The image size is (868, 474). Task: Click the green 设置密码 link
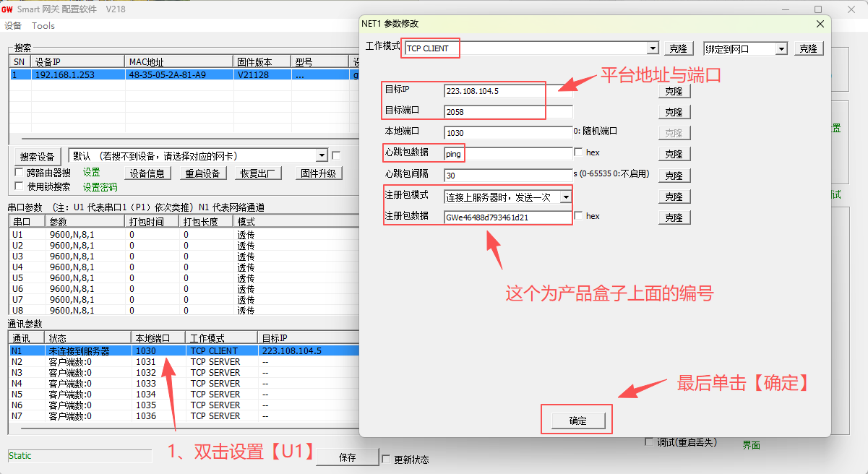point(100,187)
